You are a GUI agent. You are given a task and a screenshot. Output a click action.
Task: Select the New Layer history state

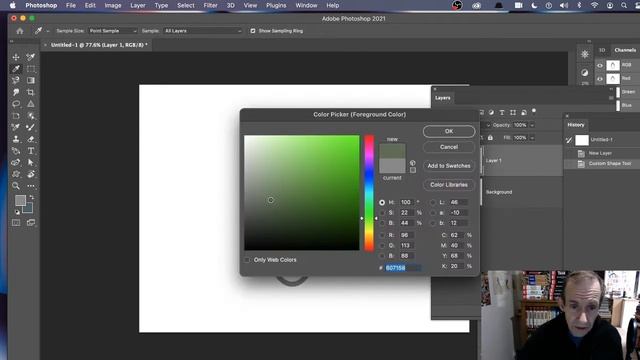pos(602,153)
